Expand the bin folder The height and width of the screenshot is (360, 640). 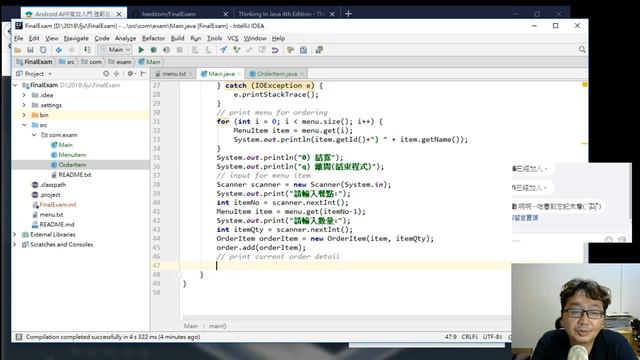[24, 115]
